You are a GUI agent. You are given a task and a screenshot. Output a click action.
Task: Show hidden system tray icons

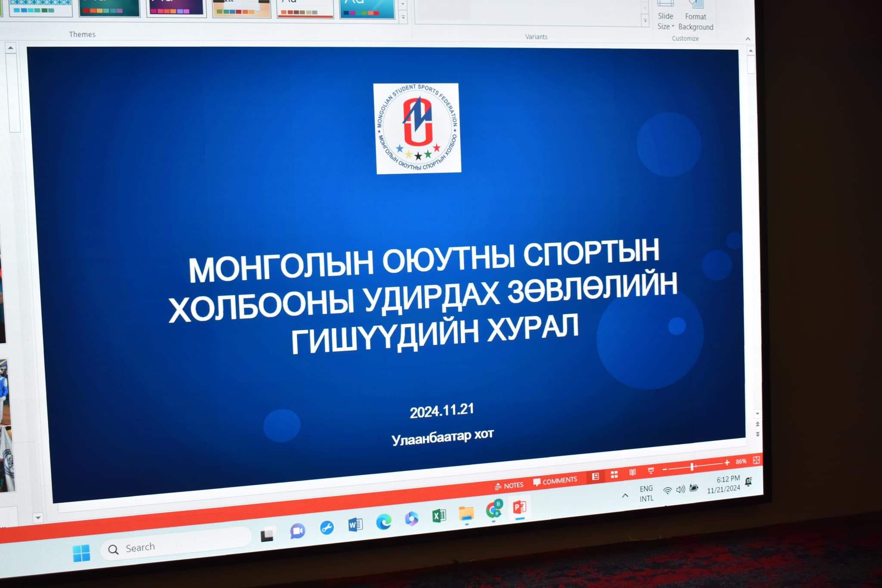[625, 496]
